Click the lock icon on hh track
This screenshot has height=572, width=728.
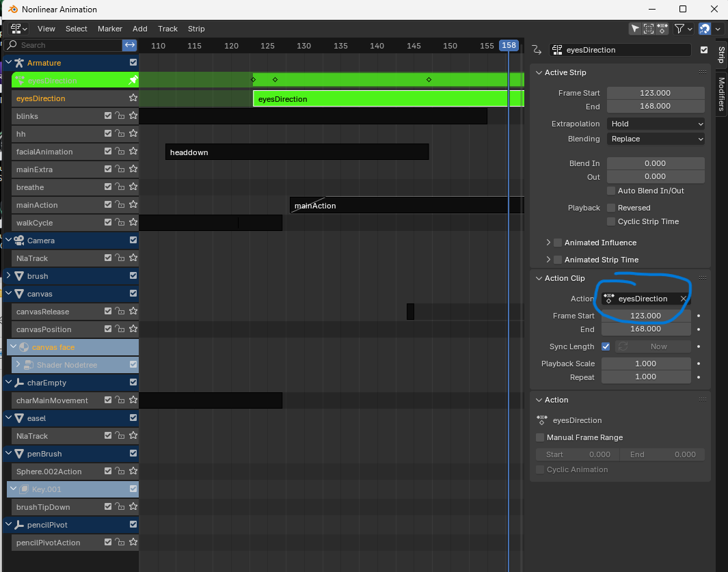pyautogui.click(x=120, y=134)
